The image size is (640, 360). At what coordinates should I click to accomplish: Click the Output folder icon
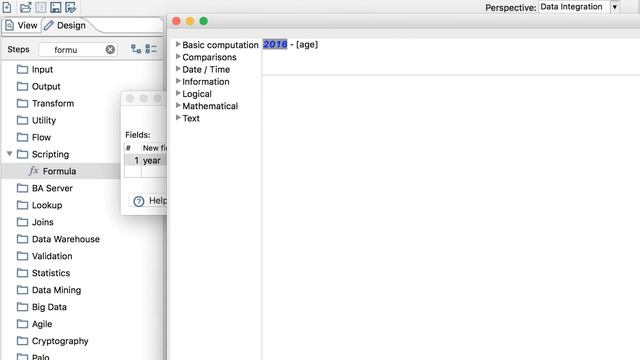click(22, 87)
